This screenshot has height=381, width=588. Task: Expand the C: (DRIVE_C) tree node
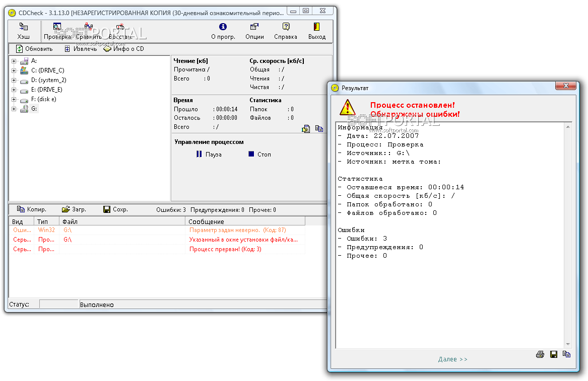click(14, 70)
